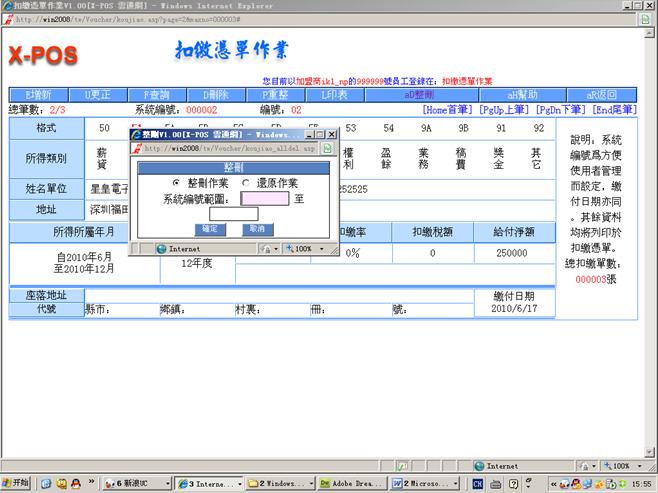The height and width of the screenshot is (493, 658).
Task: Click the F查詢 menu item
Action: 157,94
